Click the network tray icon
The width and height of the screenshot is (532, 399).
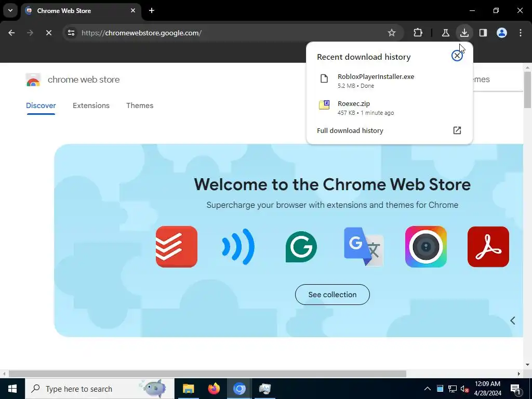(453, 389)
